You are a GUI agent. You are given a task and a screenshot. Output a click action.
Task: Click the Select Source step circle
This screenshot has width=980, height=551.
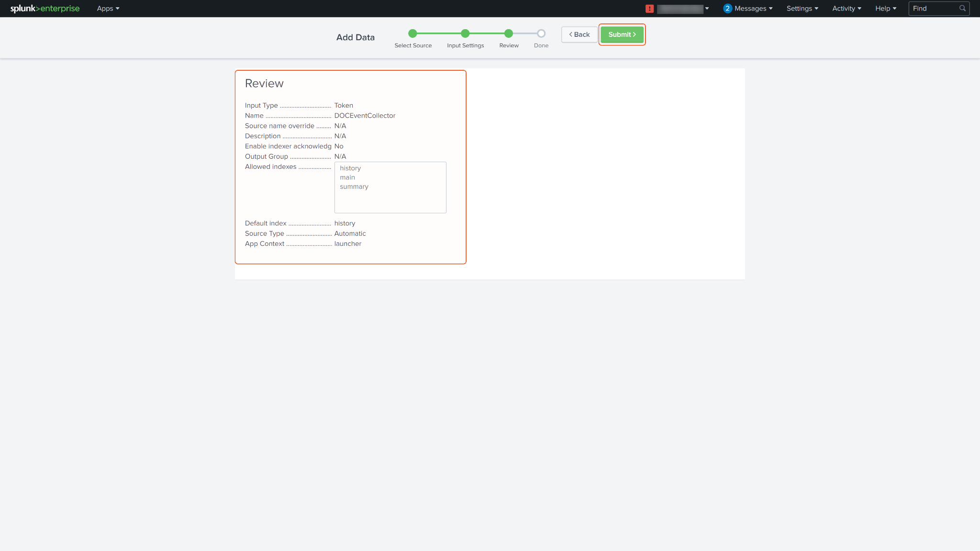(412, 33)
